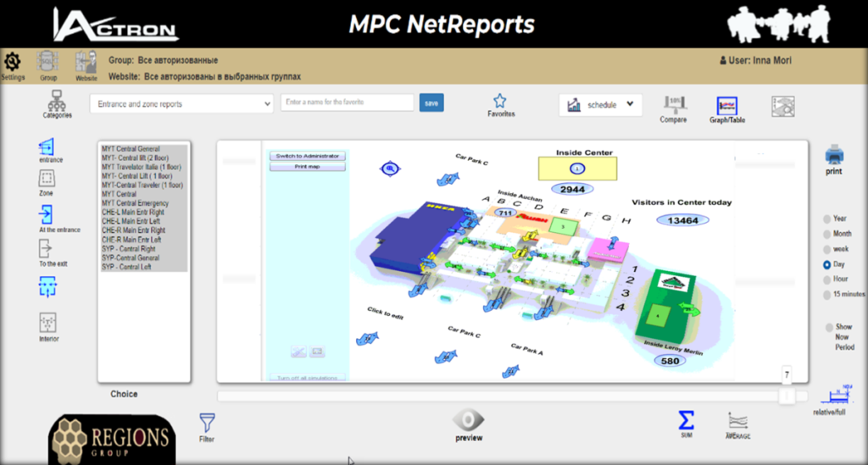Click the map search icon beside Graph/Table

[782, 106]
